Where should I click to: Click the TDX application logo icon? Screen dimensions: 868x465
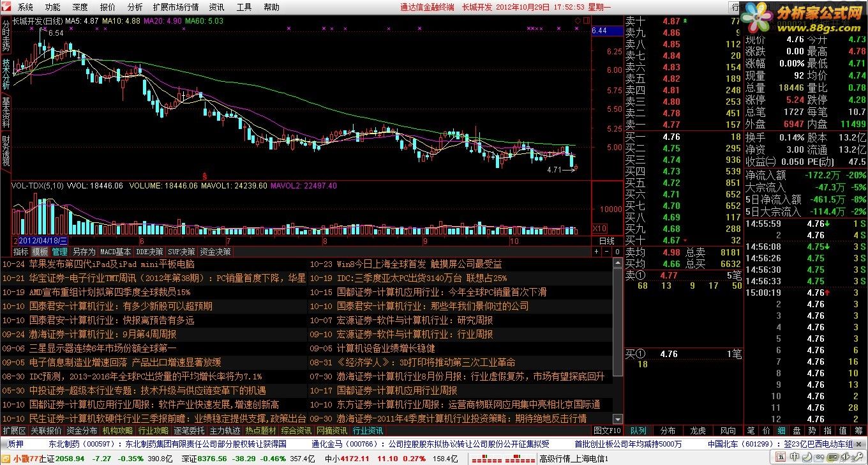click(6, 7)
